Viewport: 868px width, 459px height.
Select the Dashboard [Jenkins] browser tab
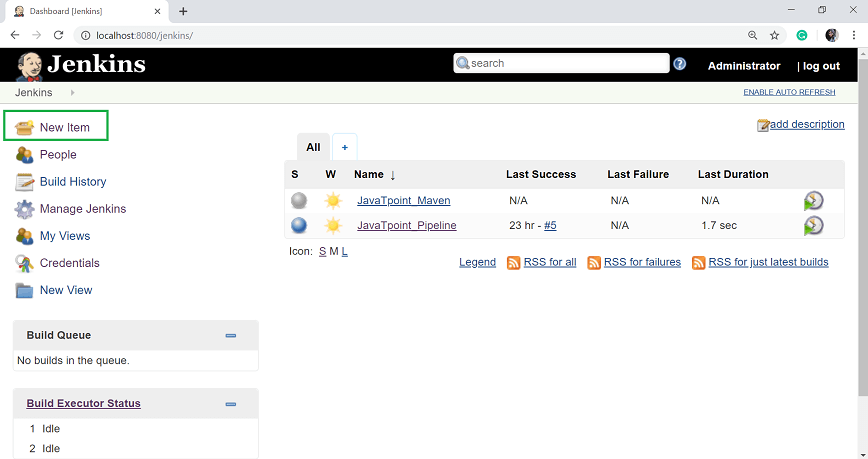click(x=86, y=11)
